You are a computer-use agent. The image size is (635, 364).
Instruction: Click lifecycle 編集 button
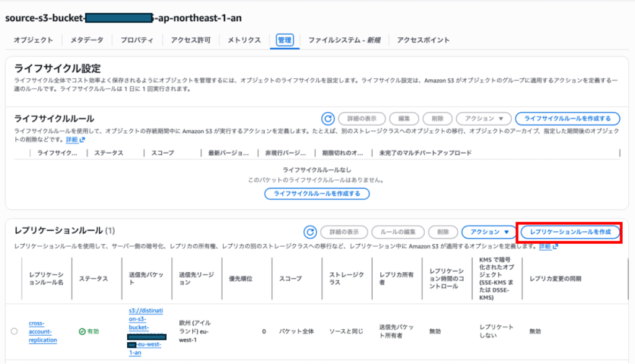[404, 118]
